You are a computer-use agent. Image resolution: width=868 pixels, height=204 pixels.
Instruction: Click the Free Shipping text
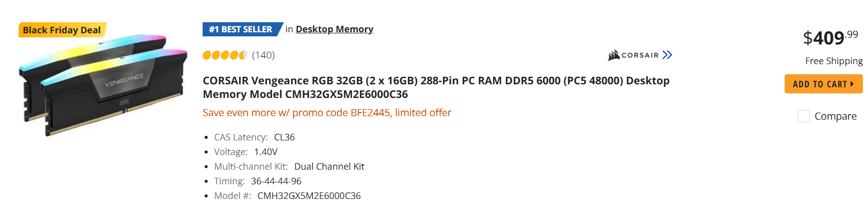[x=834, y=61]
